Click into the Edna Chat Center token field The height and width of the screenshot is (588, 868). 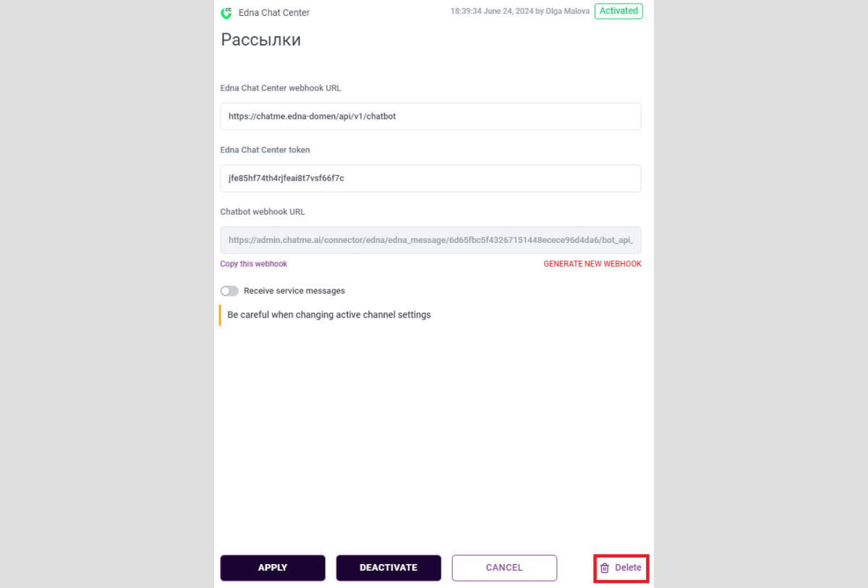[x=430, y=179]
